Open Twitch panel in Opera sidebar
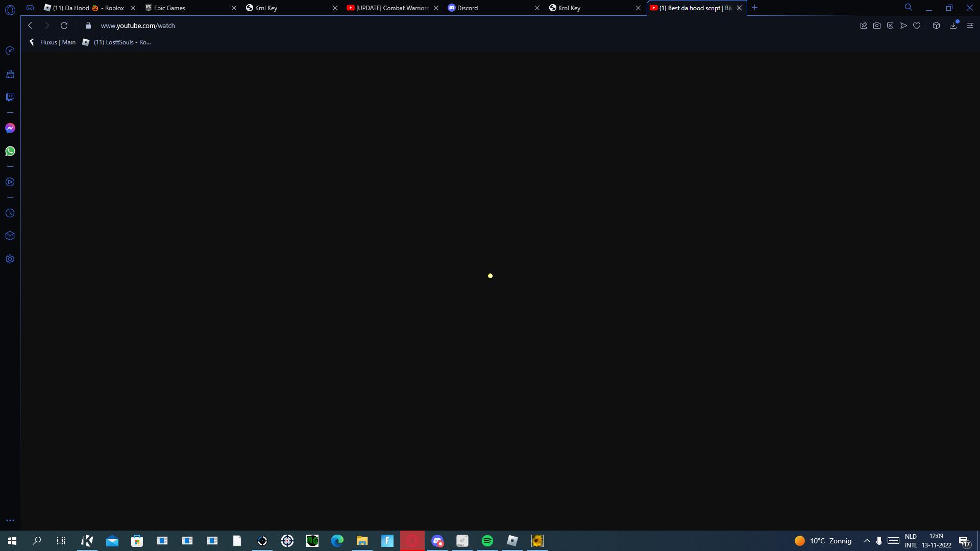Screen dimensions: 980x551 (10, 97)
